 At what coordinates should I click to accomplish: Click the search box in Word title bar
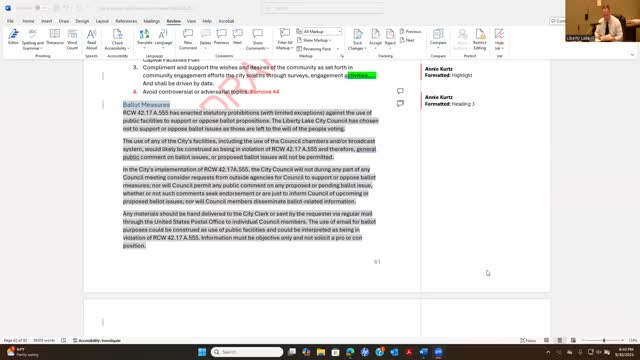tap(322, 8)
